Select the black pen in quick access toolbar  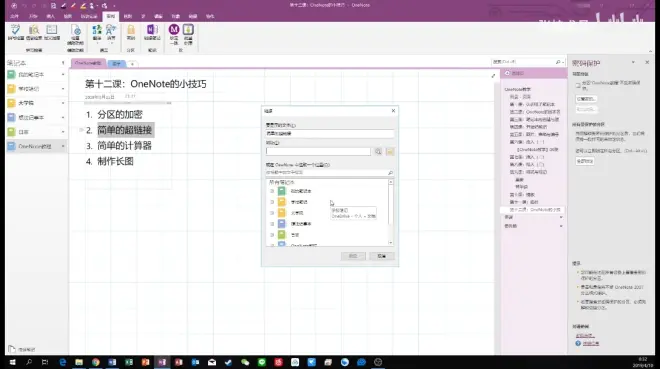pos(64,6)
